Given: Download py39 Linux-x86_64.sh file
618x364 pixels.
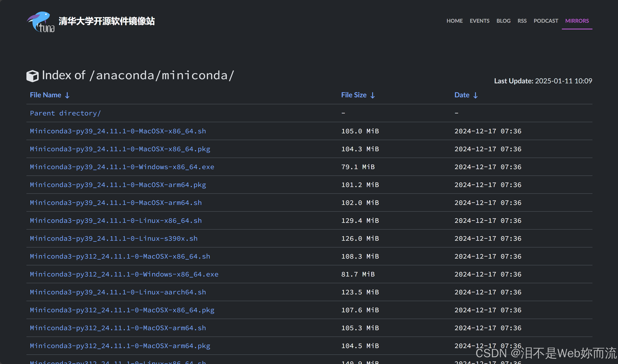Looking at the screenshot, I should 116,221.
